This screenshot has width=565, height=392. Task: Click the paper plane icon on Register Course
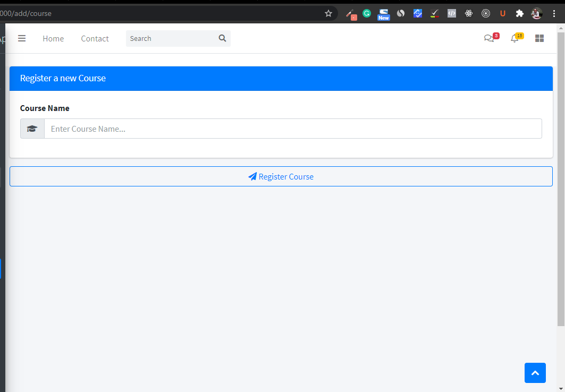point(252,176)
